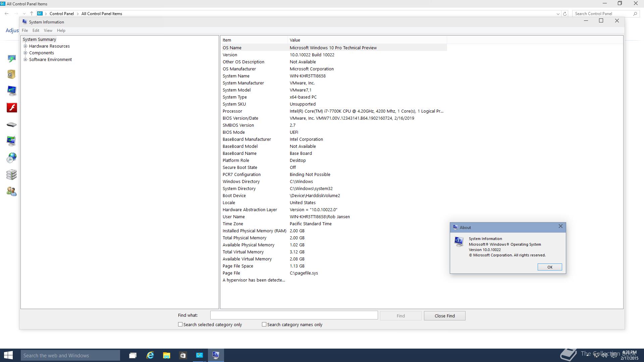This screenshot has height=362, width=644.
Task: Click the 'Control Panel' breadcrumb
Action: tap(62, 14)
